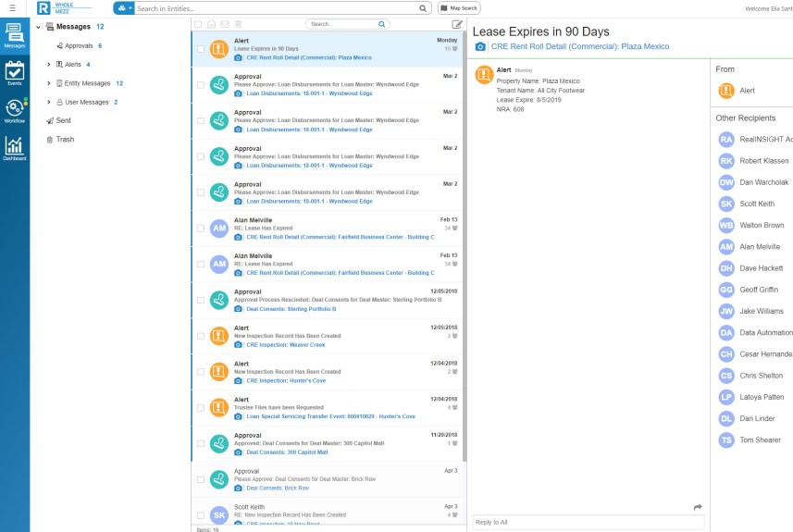The image size is (793, 532).
Task: Click the WB avatar for Walton Brown
Action: [x=726, y=225]
